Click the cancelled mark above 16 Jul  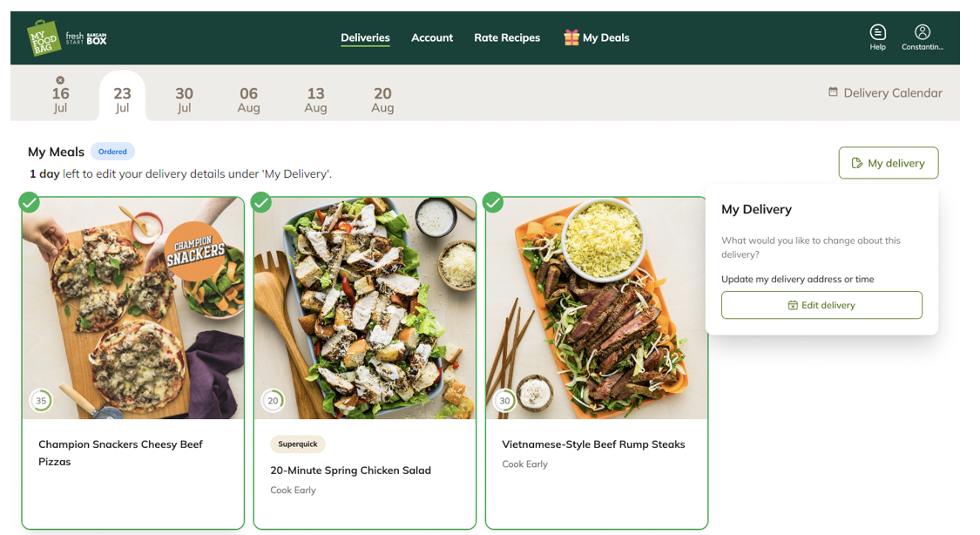(60, 80)
